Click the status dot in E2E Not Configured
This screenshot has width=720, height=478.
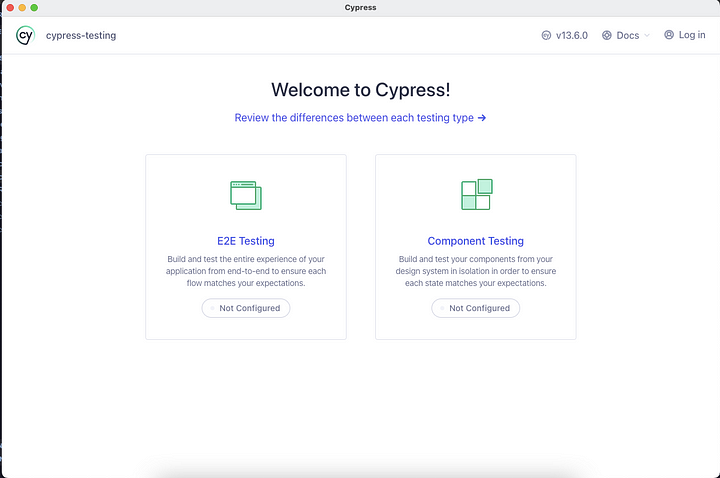click(212, 308)
